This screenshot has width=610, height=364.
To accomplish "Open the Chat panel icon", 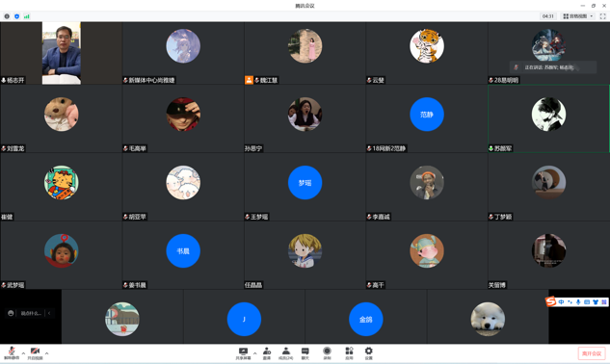I will (x=305, y=353).
